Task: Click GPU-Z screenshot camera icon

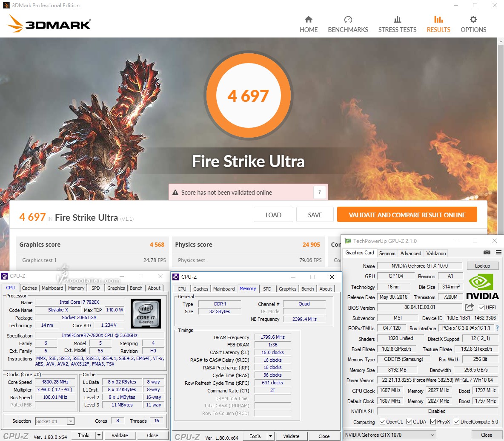Action: click(x=487, y=253)
